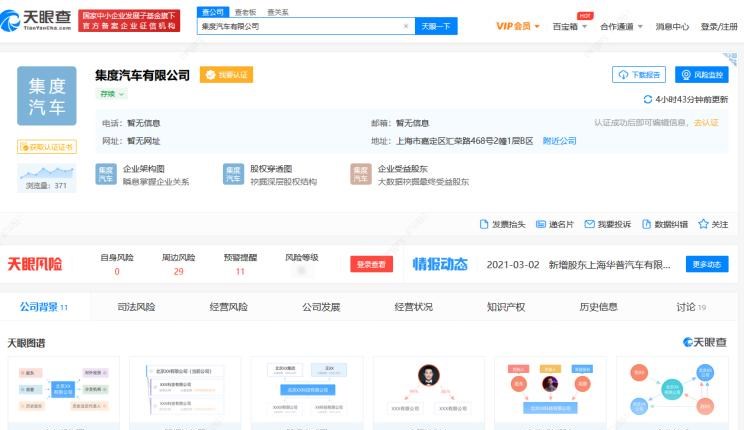
Task: Click the 集度汽车 company logo tile
Action: [x=47, y=96]
